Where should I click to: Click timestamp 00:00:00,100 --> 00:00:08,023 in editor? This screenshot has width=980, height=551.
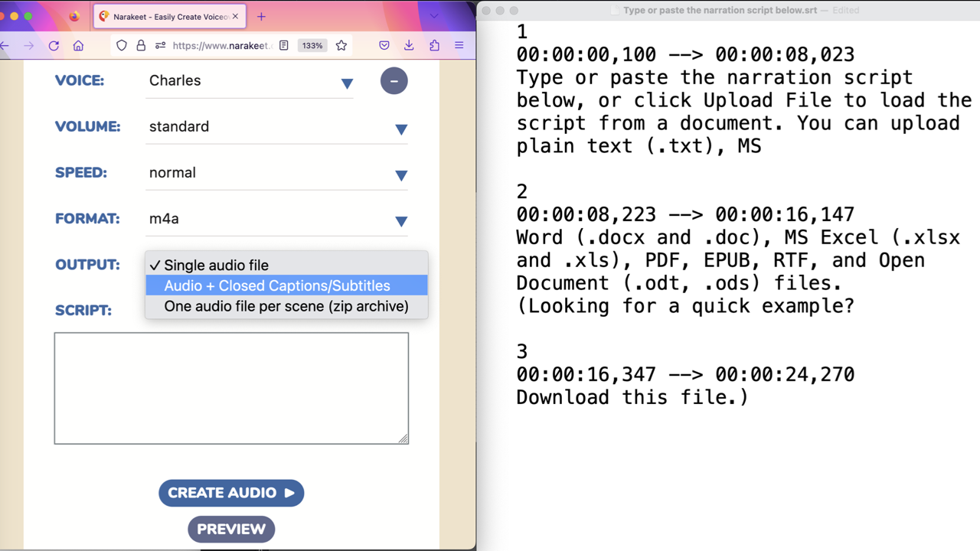685,55
